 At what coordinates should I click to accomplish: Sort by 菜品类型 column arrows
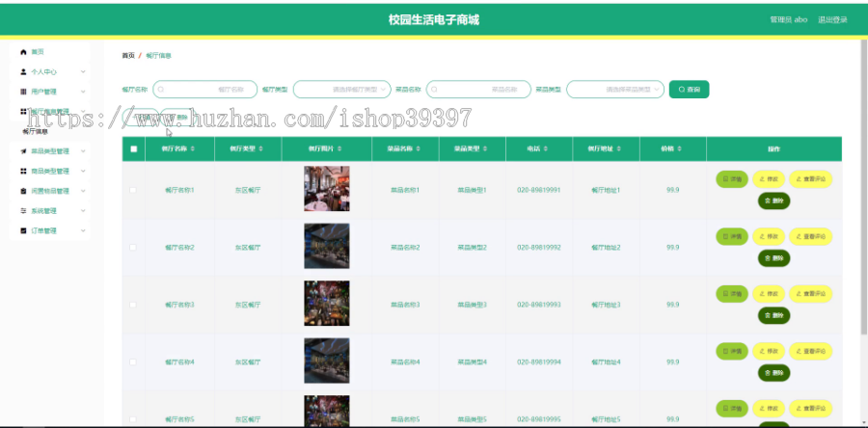click(x=485, y=148)
